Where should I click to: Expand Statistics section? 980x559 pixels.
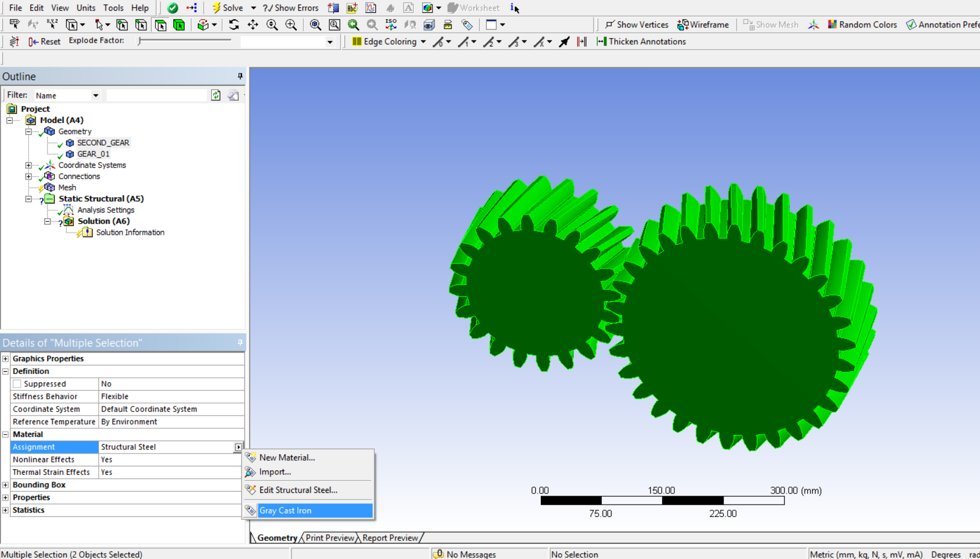pos(6,510)
